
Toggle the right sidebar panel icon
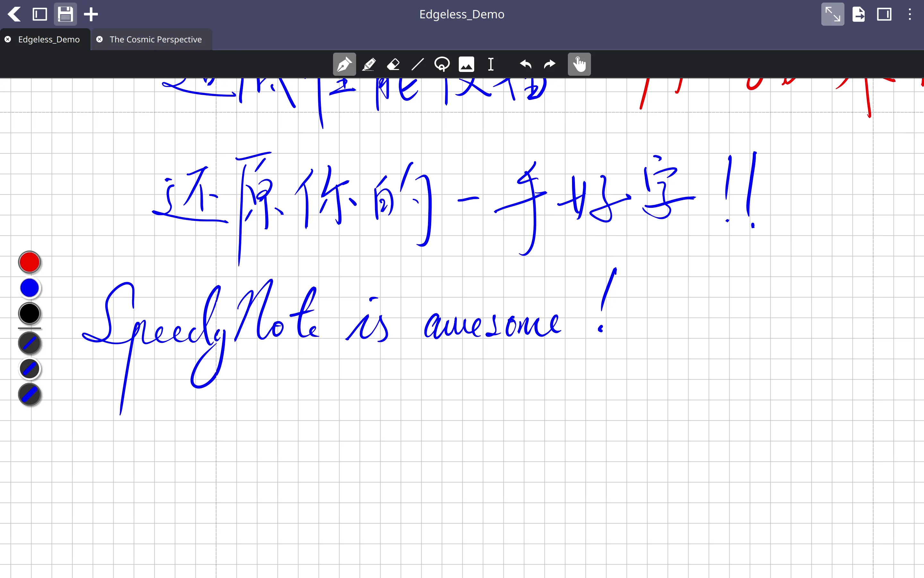(x=884, y=14)
